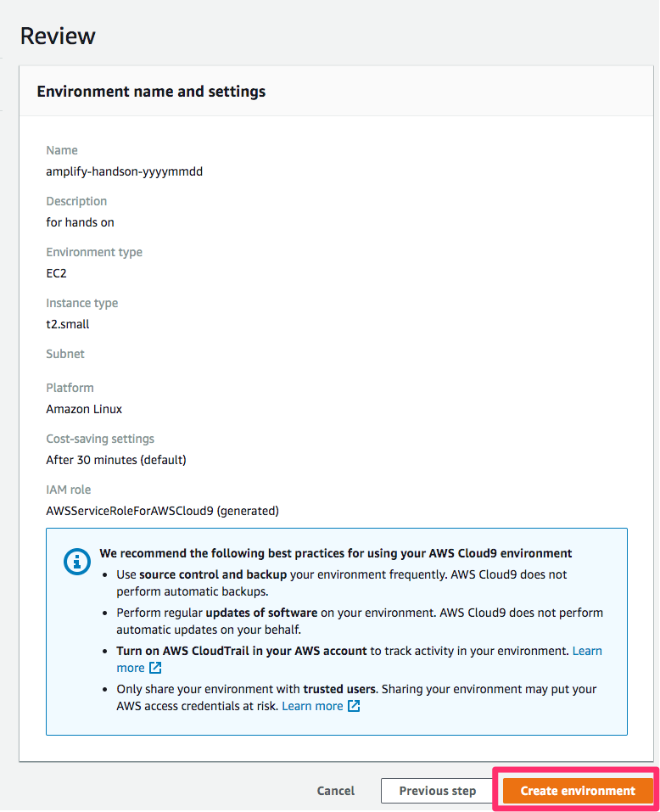The width and height of the screenshot is (660, 812).
Task: Click the EC2 environment type value
Action: click(57, 273)
